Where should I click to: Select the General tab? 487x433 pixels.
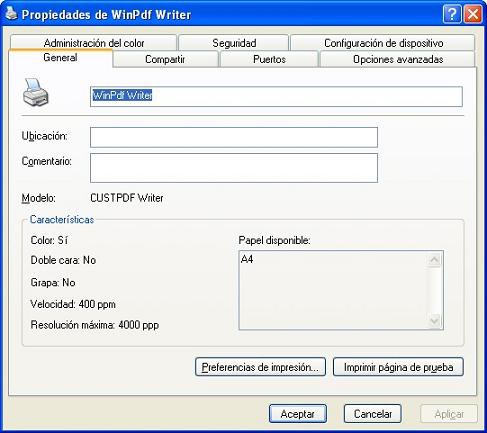(60, 58)
